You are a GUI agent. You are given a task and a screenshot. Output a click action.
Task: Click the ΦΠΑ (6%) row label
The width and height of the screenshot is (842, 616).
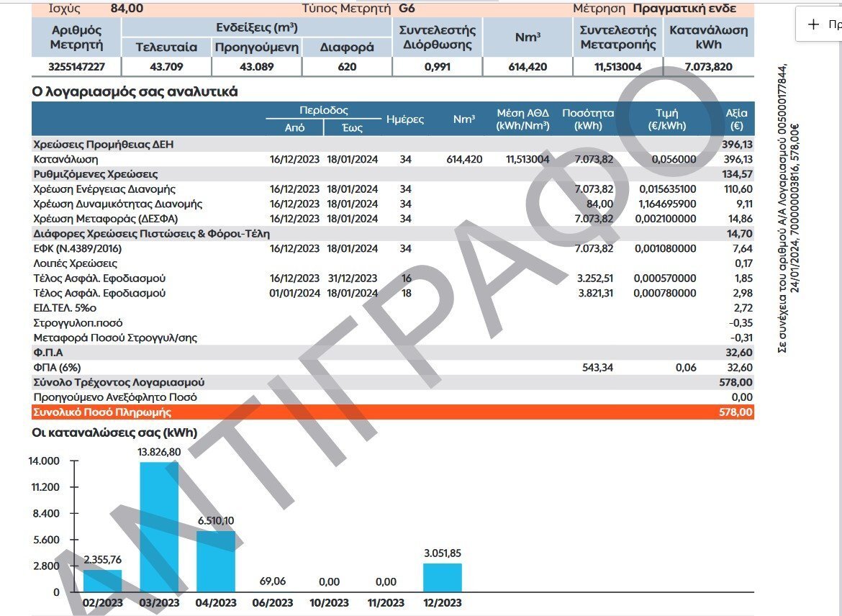click(x=57, y=368)
